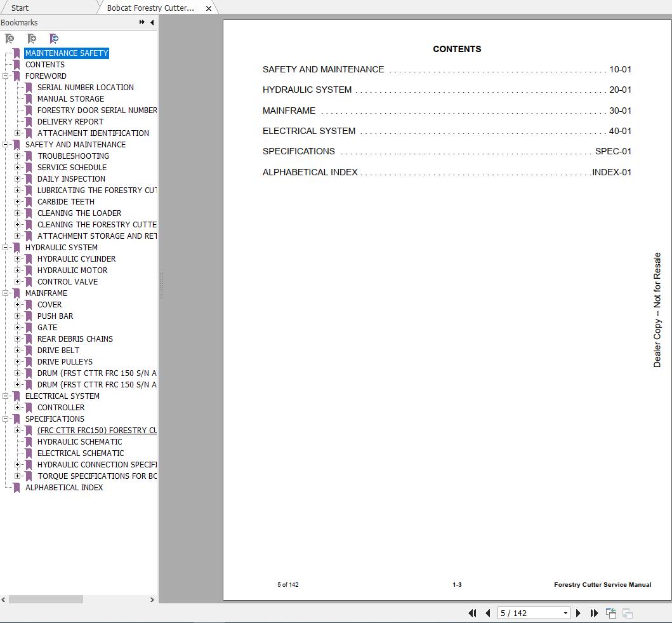Viewport: 672px width, 623px height.
Task: Close the Bobcat Forestry Cutter tab
Action: click(209, 8)
